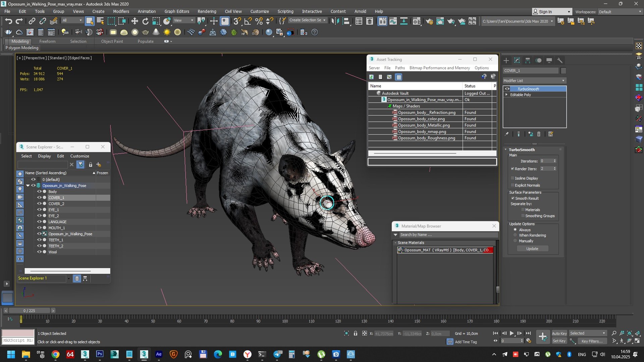This screenshot has width=644, height=362.
Task: Open the Motion tab in command panel
Action: (x=538, y=60)
